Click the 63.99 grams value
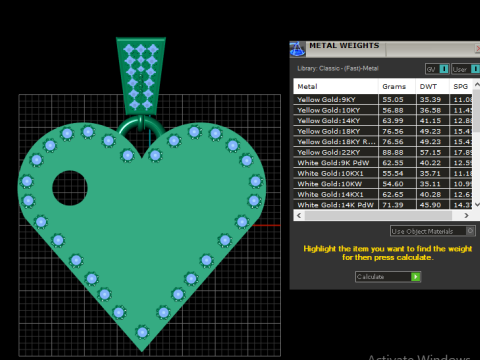This screenshot has width=480, height=360. tap(393, 120)
